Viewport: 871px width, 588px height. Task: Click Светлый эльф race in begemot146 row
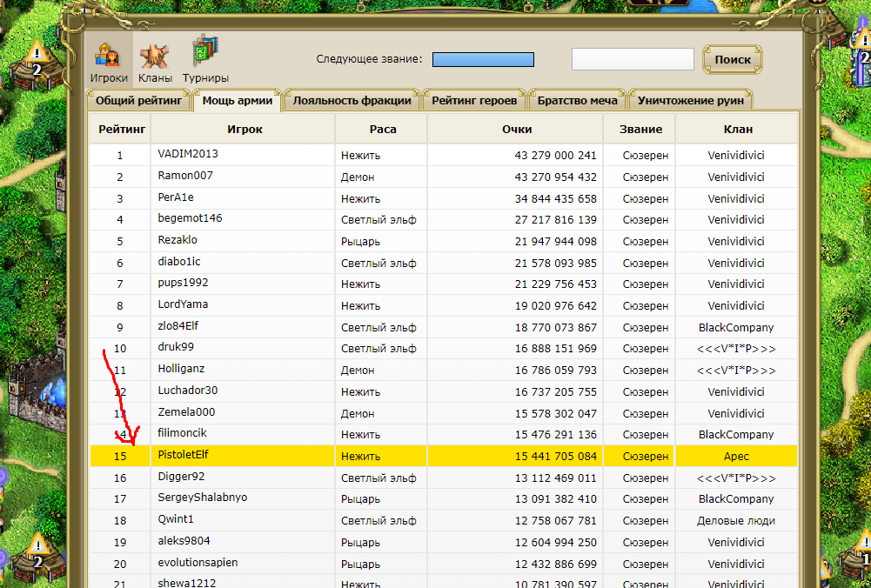(379, 220)
